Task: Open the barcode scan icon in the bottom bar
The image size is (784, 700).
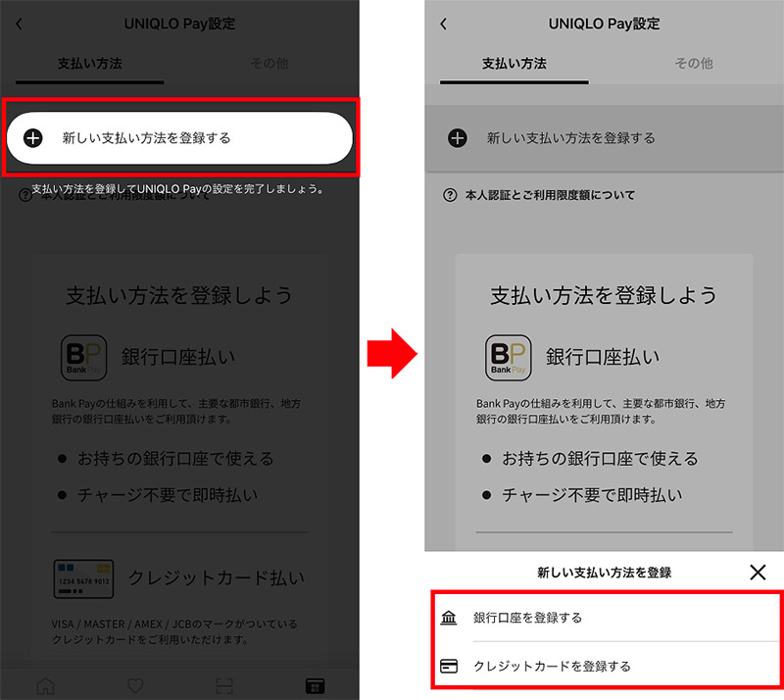Action: point(224,685)
